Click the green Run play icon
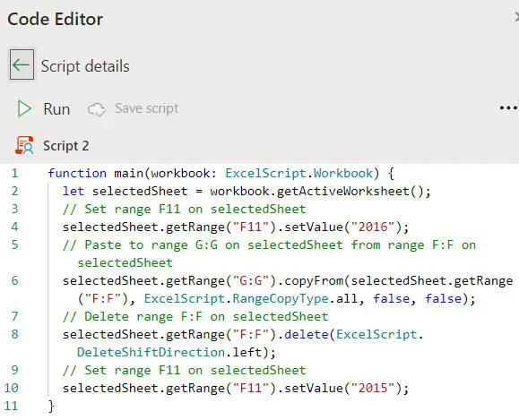 [24, 108]
